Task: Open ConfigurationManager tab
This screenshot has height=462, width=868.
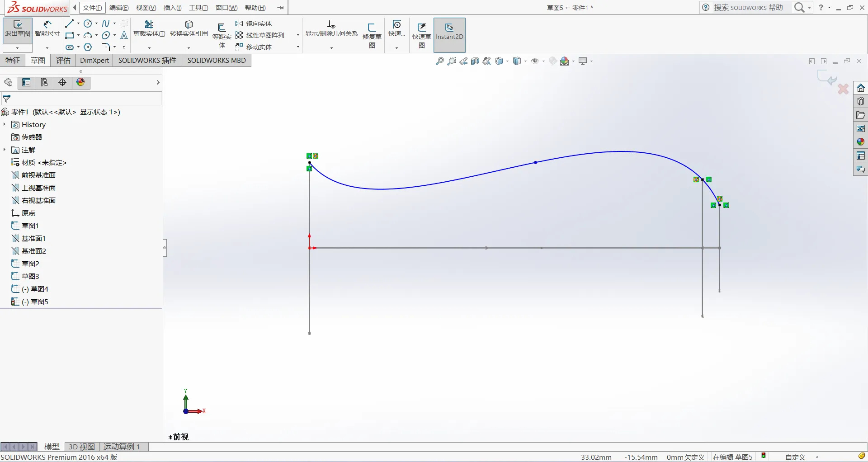Action: 44,82
